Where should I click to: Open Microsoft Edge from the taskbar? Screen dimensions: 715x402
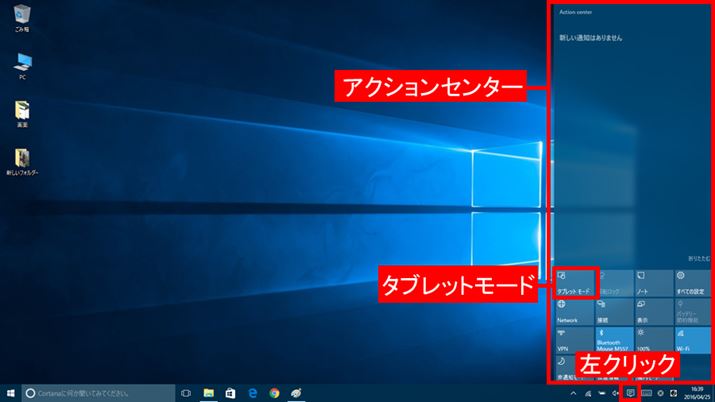click(x=252, y=393)
